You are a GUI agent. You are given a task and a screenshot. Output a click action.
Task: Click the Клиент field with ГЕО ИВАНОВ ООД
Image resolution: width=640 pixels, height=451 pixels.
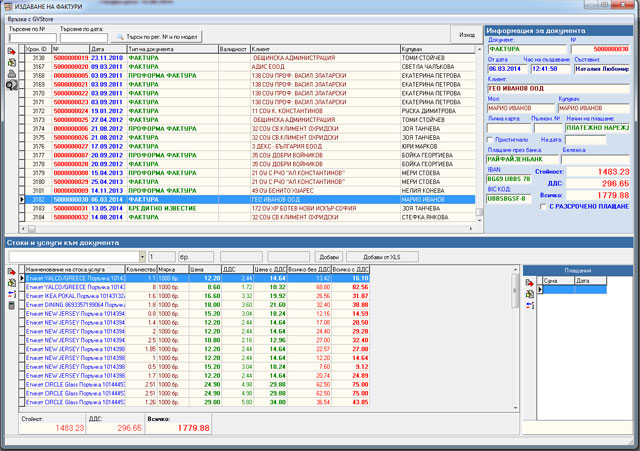coord(558,89)
